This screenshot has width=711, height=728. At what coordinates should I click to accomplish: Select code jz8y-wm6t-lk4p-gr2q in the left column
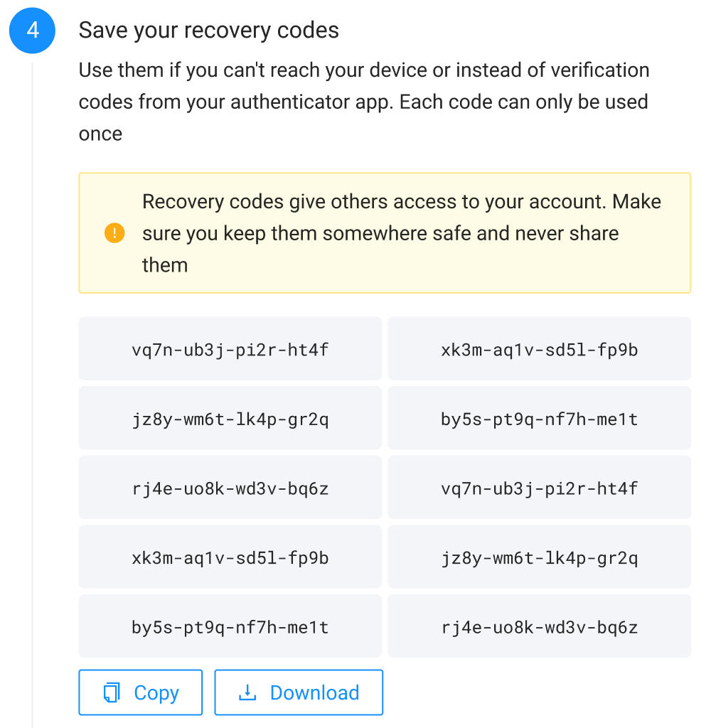click(230, 418)
